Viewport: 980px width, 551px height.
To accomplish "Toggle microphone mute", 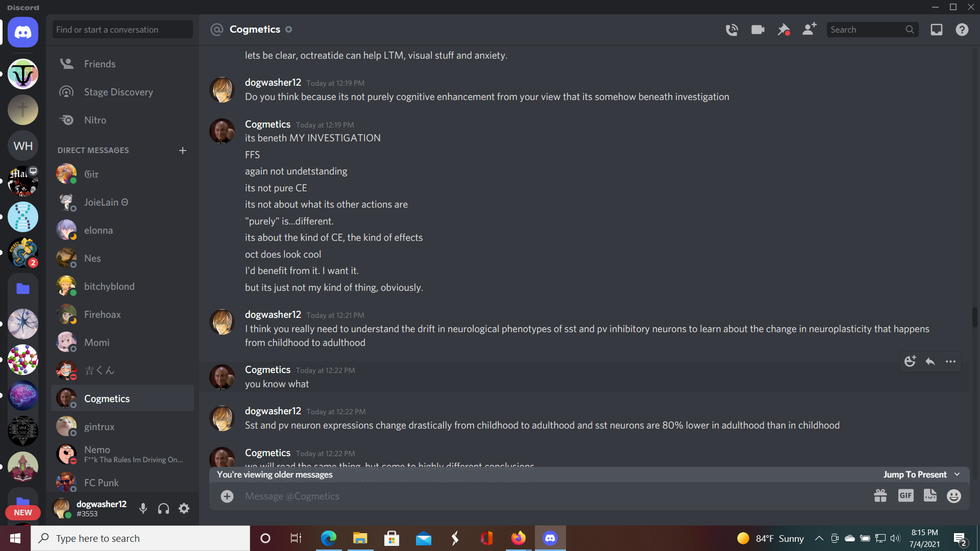I will tap(143, 509).
